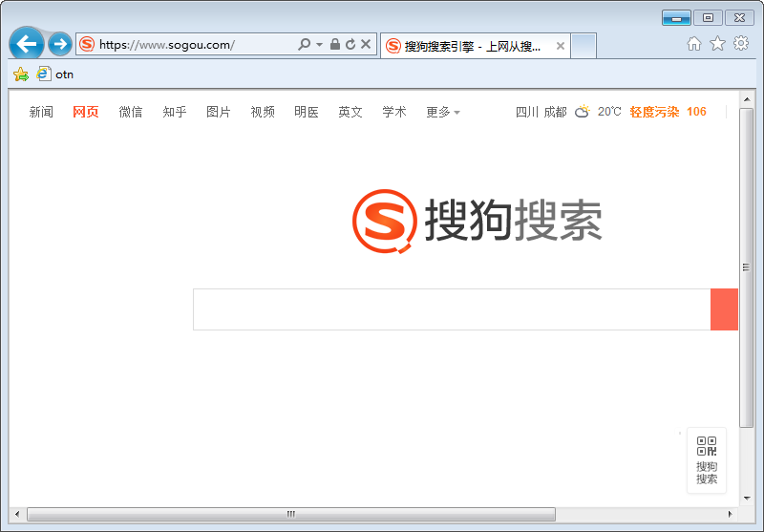
Task: Go forward with the Forward arrow button
Action: pos(60,44)
